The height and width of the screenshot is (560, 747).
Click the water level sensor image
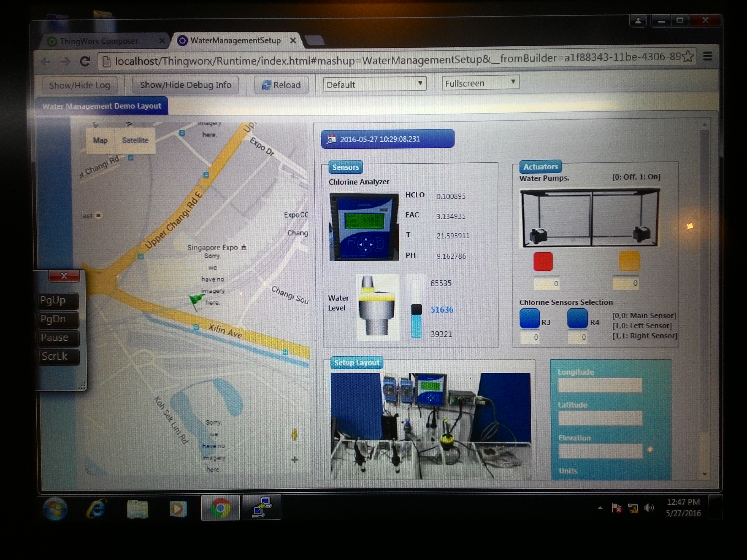378,307
